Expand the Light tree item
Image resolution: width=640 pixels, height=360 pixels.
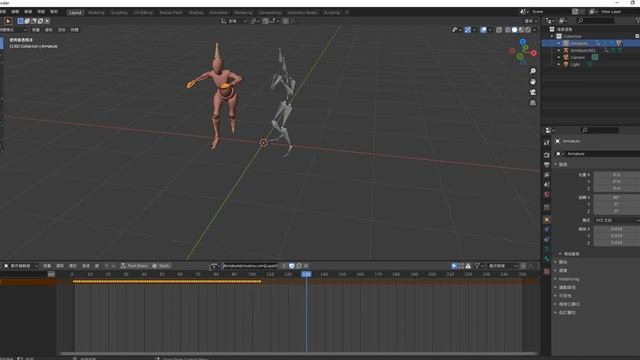tap(559, 64)
